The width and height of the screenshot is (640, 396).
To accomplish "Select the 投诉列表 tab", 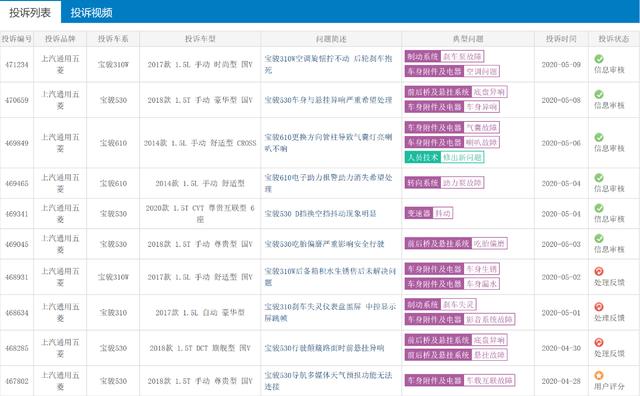I will (x=30, y=13).
